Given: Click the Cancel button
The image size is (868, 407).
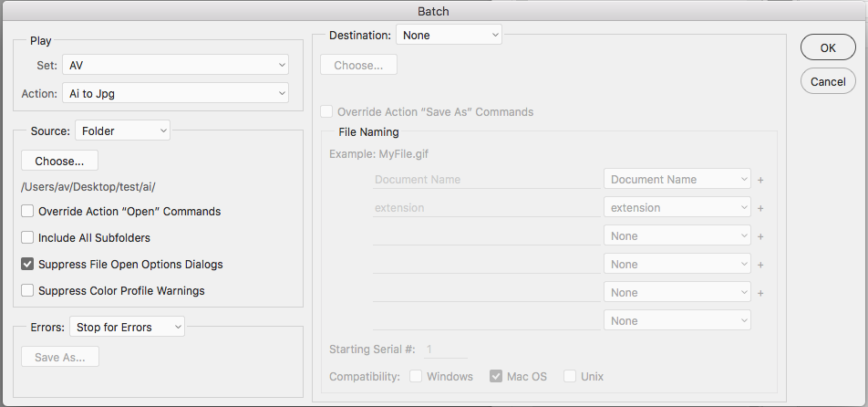Looking at the screenshot, I should click(x=827, y=81).
